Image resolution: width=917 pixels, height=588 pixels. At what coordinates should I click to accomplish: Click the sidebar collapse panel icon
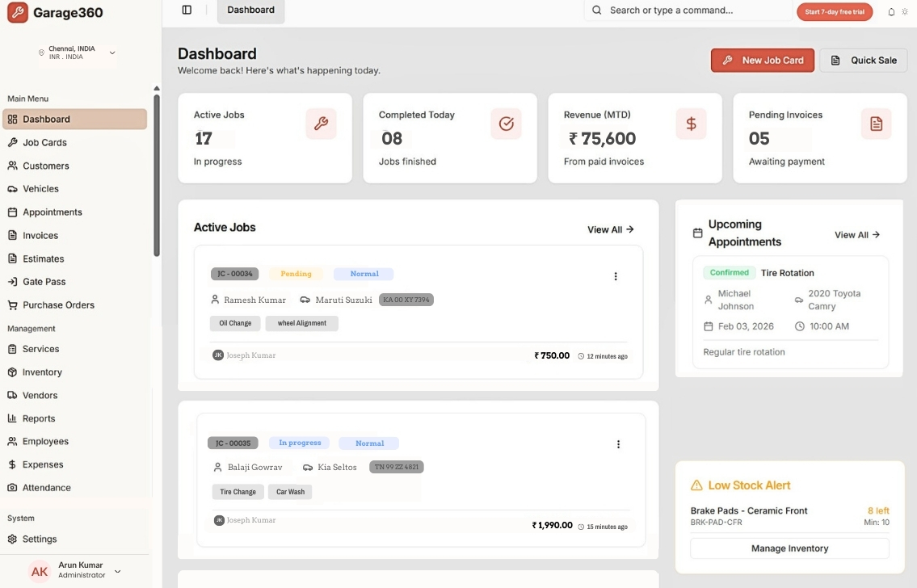pos(187,10)
